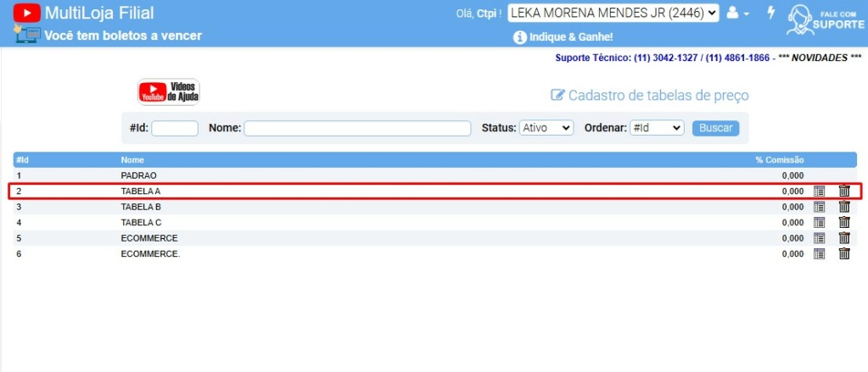Click the NOVIDADES link text

(820, 58)
